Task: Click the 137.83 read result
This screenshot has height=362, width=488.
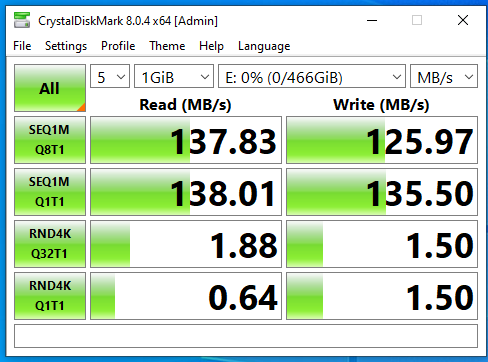Action: coord(186,140)
